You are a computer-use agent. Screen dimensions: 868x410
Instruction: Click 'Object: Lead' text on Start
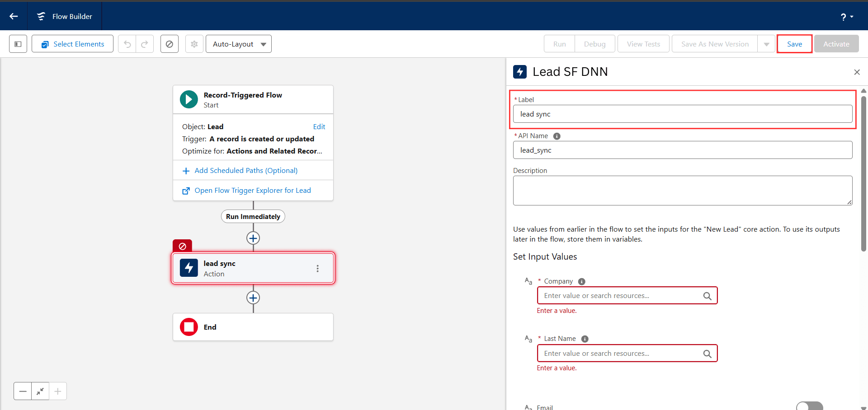[x=203, y=127]
